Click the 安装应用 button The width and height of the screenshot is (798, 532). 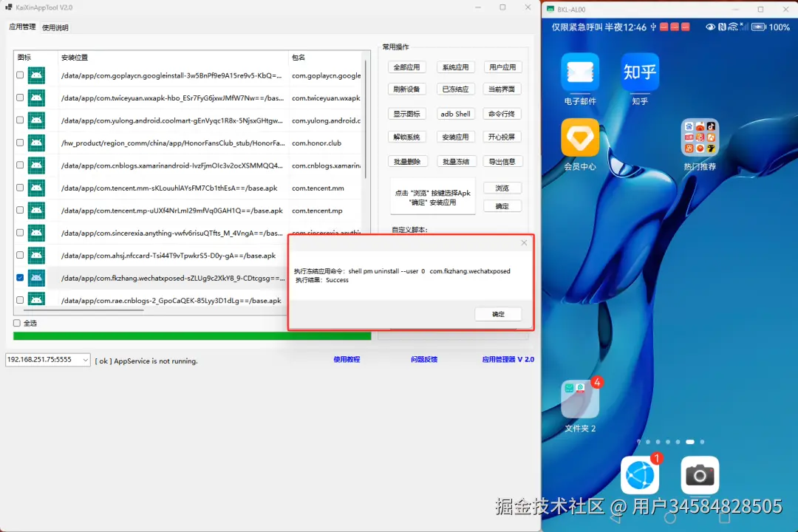point(455,137)
